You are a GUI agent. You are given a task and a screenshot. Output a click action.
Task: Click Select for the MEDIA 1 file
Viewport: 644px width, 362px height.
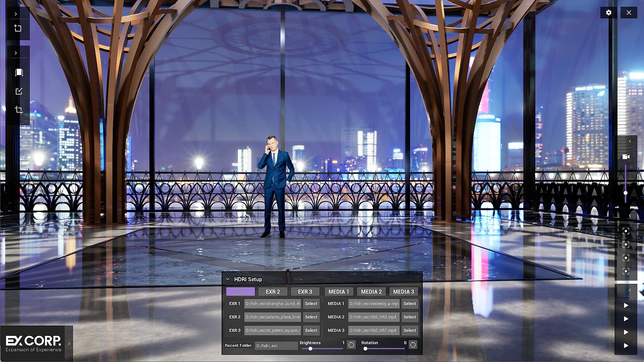[410, 304]
